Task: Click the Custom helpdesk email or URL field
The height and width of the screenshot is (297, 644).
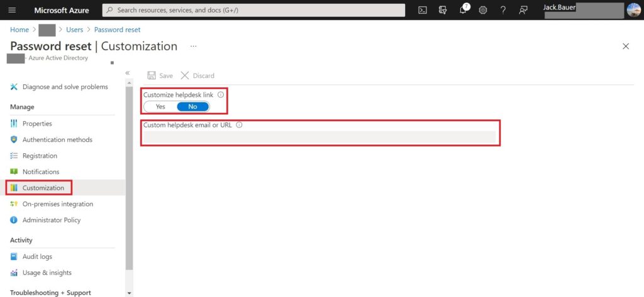Action: pyautogui.click(x=319, y=137)
